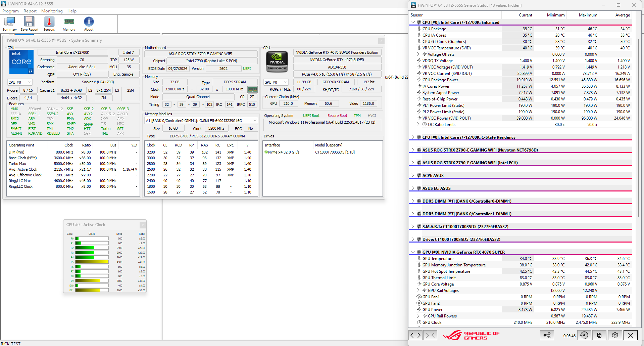Expand the GPU Rail Voltages row
This screenshot has height=346, width=644.
(418, 291)
